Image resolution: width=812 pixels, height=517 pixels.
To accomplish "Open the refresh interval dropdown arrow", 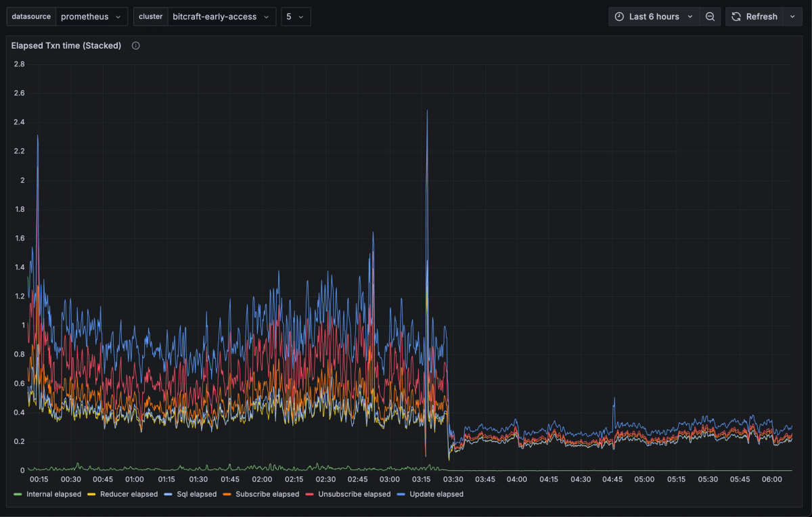I will click(793, 16).
